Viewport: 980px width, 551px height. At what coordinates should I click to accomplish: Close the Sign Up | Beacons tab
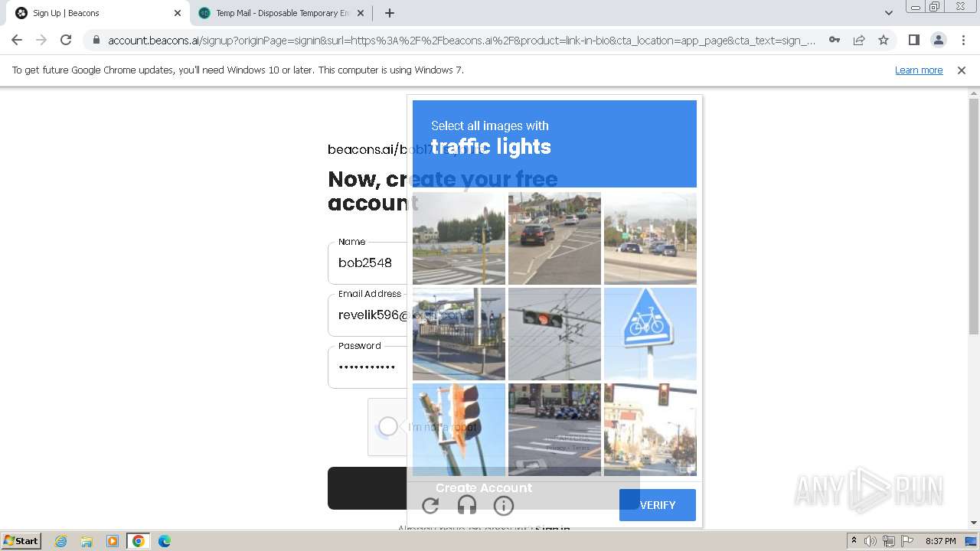(x=177, y=13)
